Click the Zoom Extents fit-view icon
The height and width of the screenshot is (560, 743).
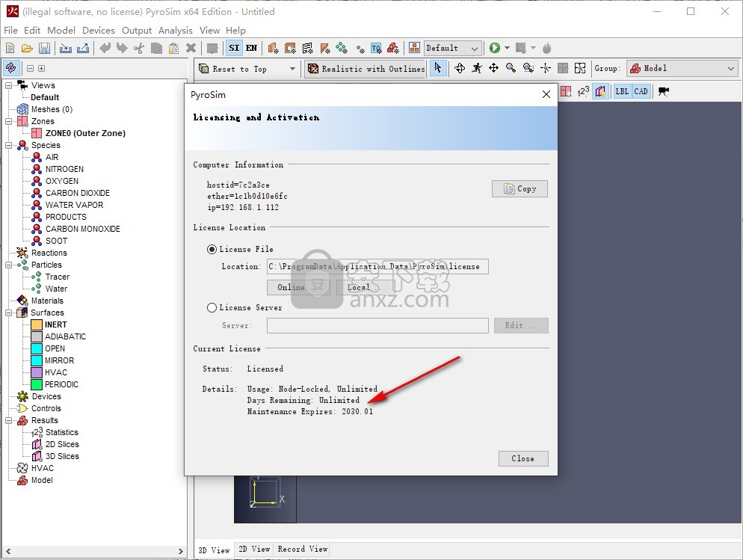[580, 68]
